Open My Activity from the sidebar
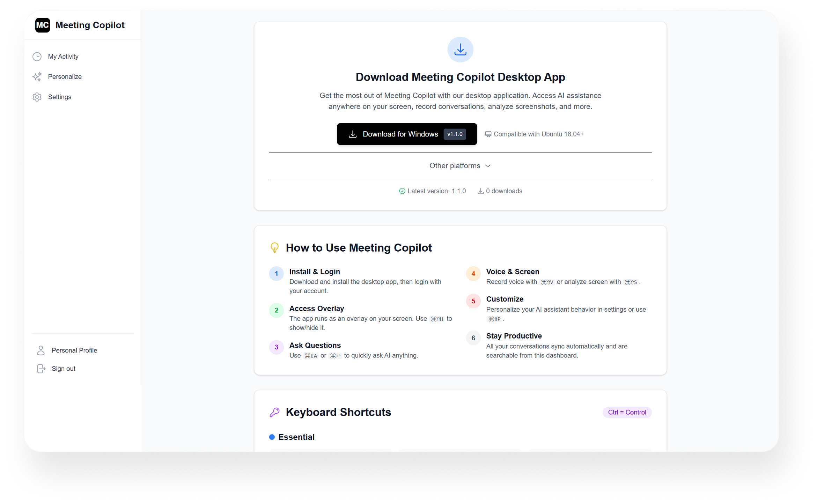 pos(63,56)
